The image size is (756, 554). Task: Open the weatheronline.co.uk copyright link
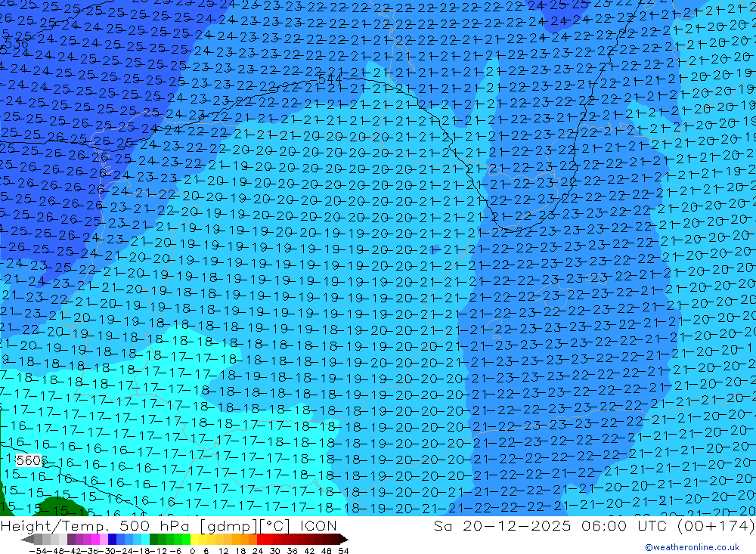[692, 547]
